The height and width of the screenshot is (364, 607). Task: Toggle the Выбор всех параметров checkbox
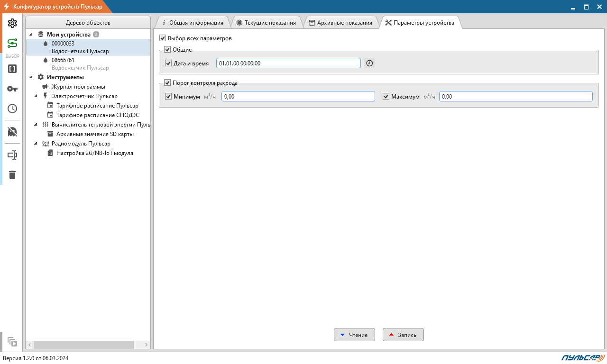(x=163, y=38)
